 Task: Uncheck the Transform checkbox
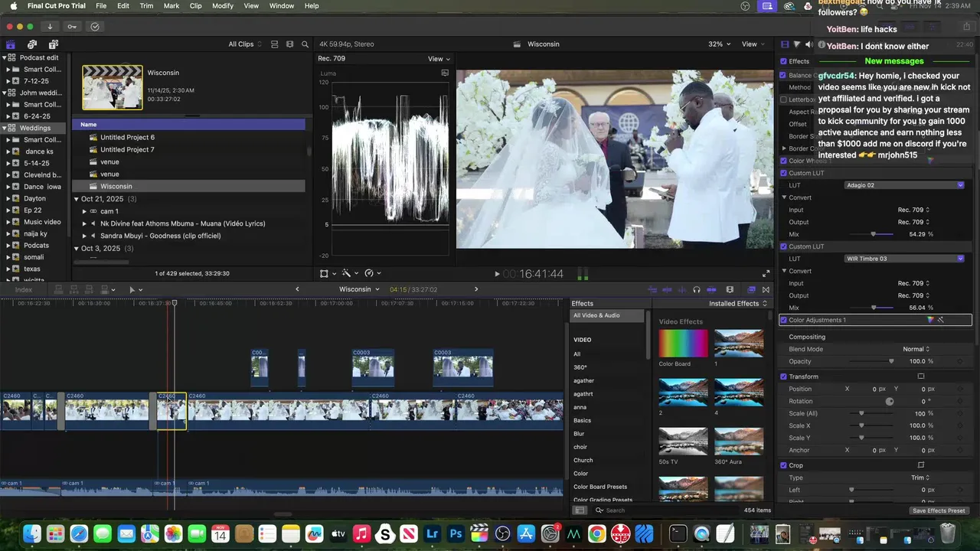coord(783,377)
